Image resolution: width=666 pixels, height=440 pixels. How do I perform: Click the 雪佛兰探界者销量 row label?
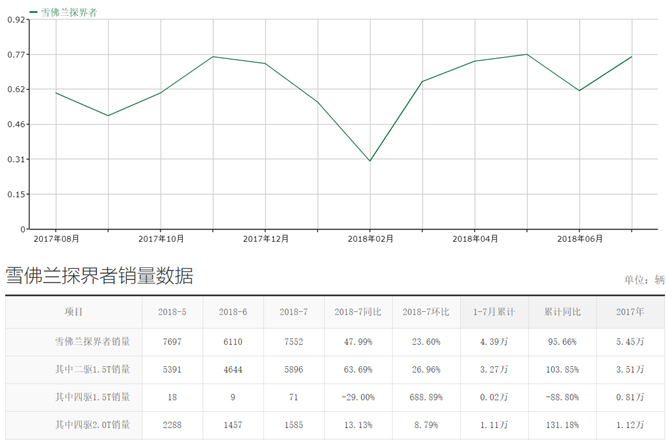[x=93, y=341]
